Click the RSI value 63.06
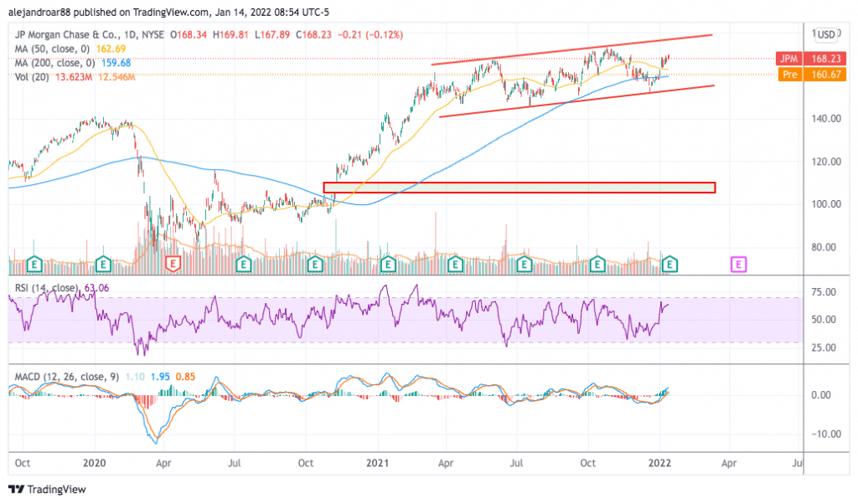858x504 pixels. click(x=97, y=288)
